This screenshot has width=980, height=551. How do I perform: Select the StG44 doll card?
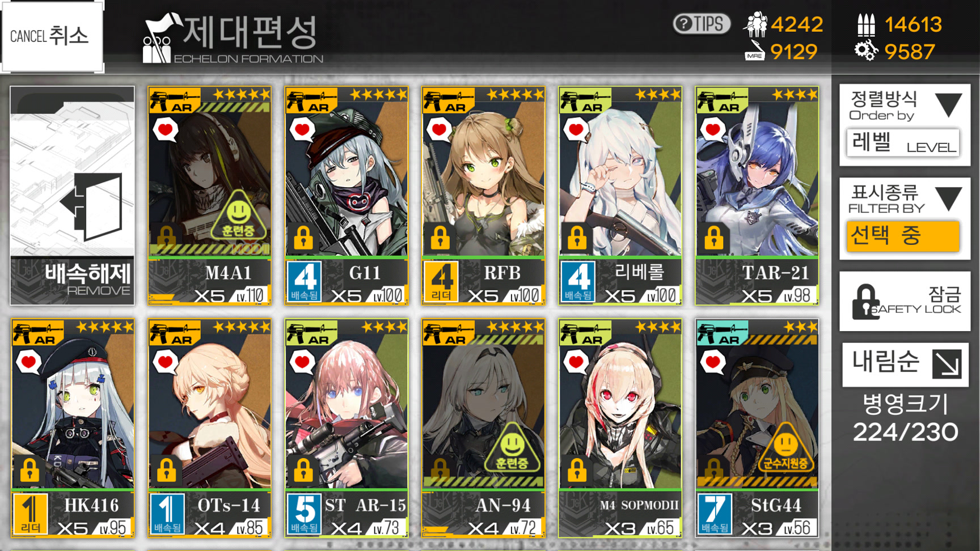pyautogui.click(x=757, y=429)
